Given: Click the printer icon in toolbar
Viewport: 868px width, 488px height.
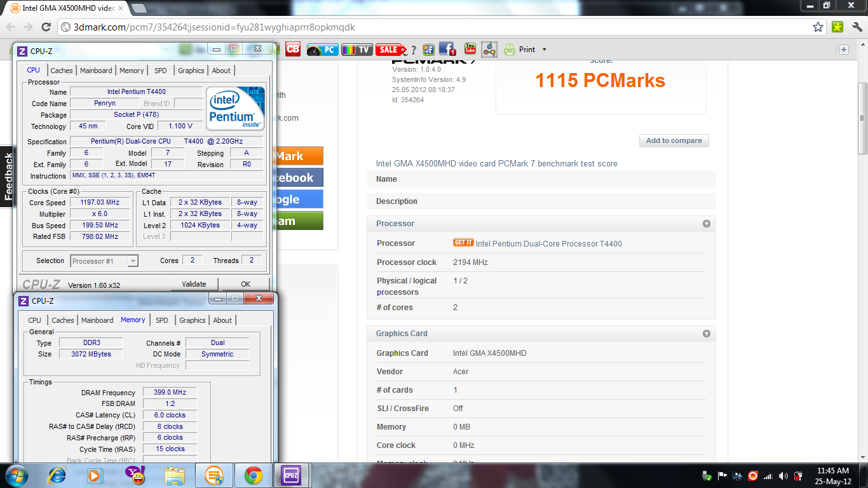Looking at the screenshot, I should point(509,50).
